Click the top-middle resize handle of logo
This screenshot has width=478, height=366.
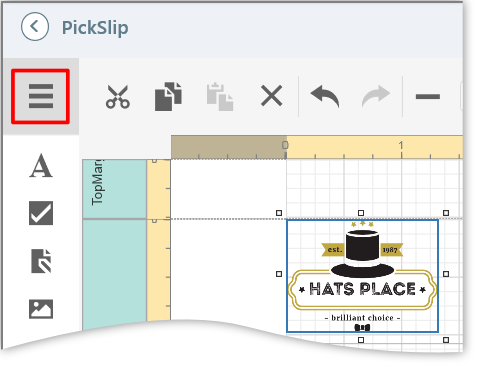pyautogui.click(x=361, y=213)
